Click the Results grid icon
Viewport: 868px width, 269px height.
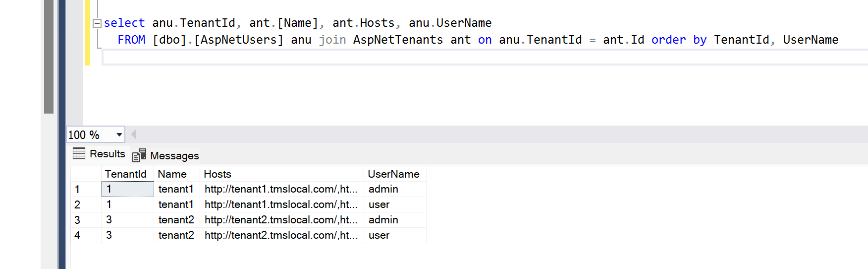point(79,153)
